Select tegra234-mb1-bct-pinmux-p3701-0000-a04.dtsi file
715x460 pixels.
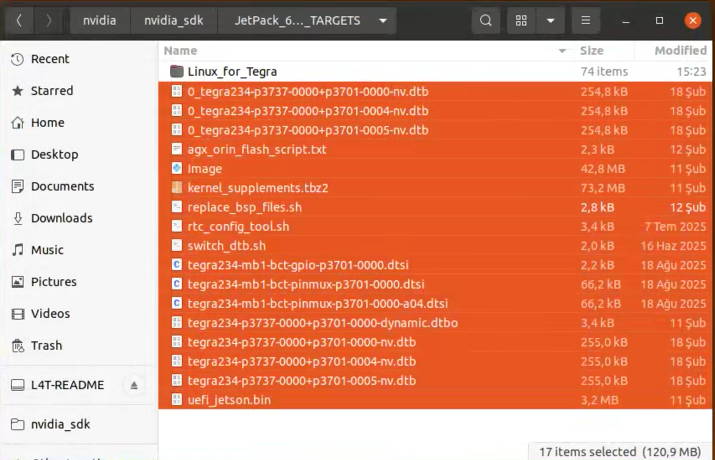pos(435,304)
